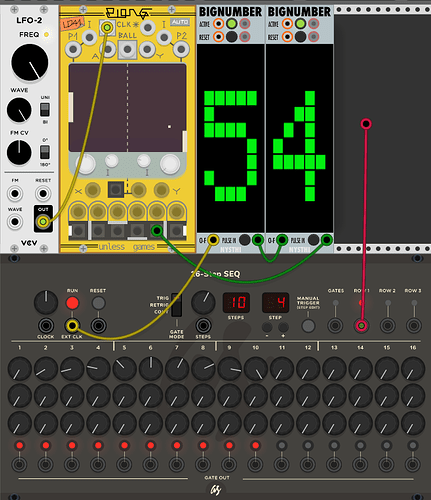Viewport: 431px width, 500px height.
Task: Click the step 16 row 3 knob
Action: [x=413, y=423]
